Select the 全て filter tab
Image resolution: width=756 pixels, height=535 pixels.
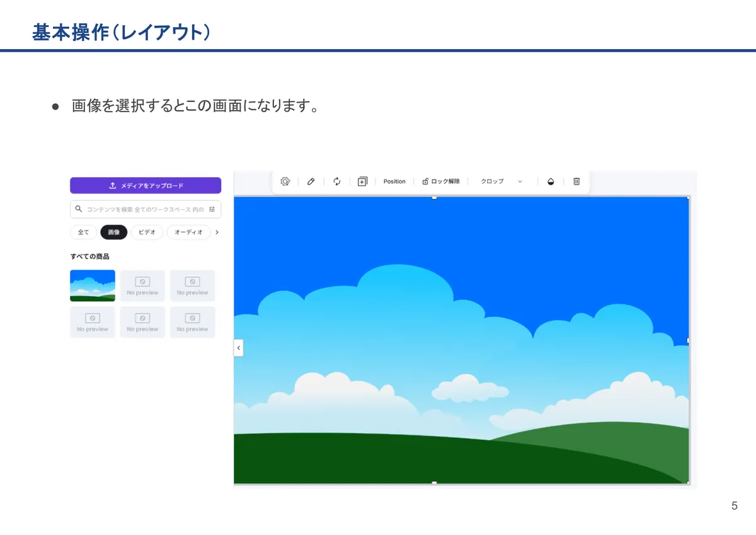83,233
